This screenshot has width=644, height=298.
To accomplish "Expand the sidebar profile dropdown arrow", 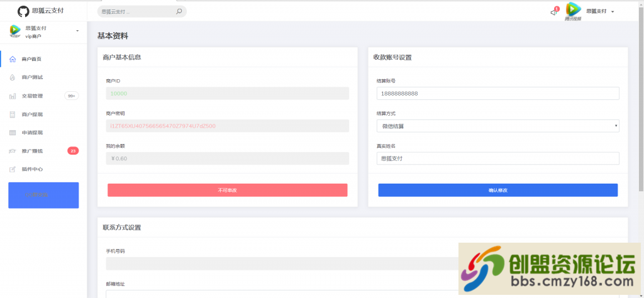I will point(77,31).
